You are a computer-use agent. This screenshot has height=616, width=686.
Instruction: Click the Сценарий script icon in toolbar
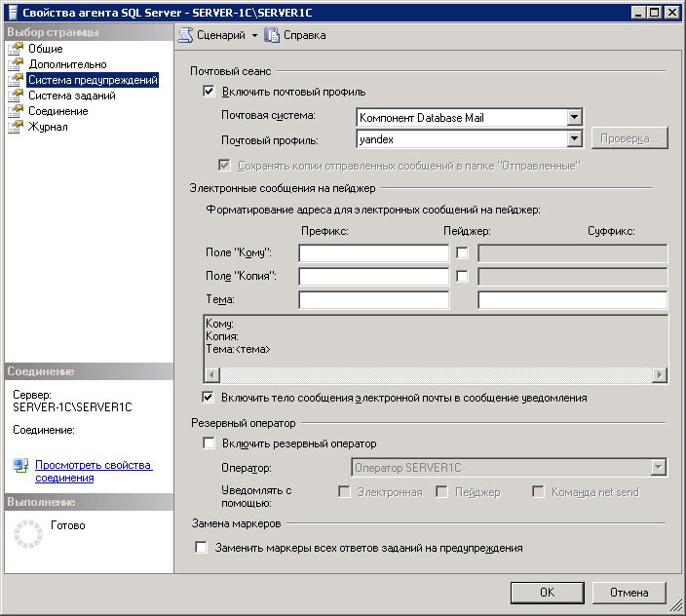tap(185, 35)
